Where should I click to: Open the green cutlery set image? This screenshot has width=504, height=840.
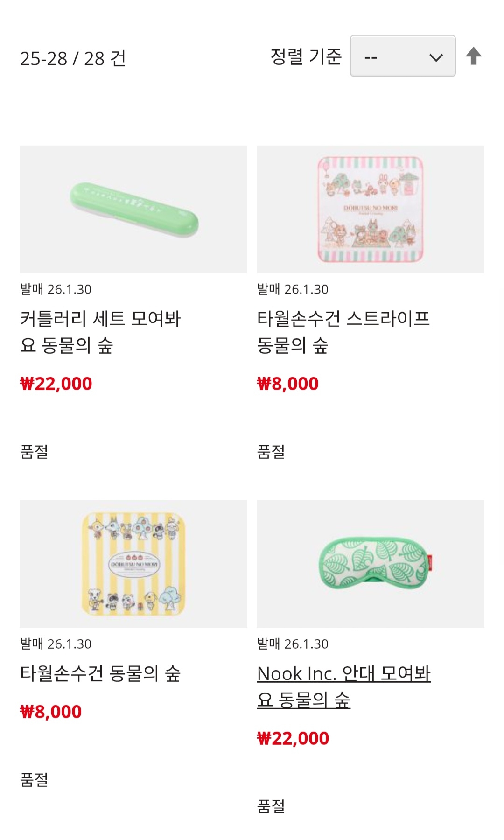coord(133,210)
